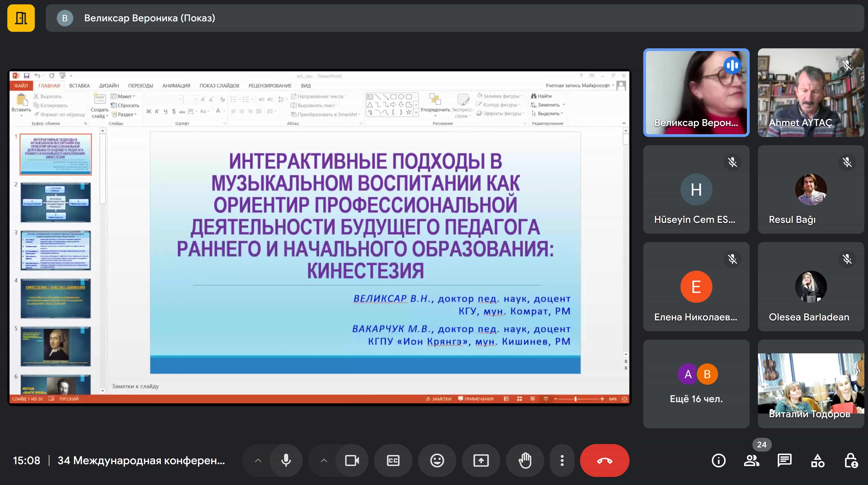Expand video settings chevron beside camera
This screenshot has height=485, width=868.
(x=324, y=460)
